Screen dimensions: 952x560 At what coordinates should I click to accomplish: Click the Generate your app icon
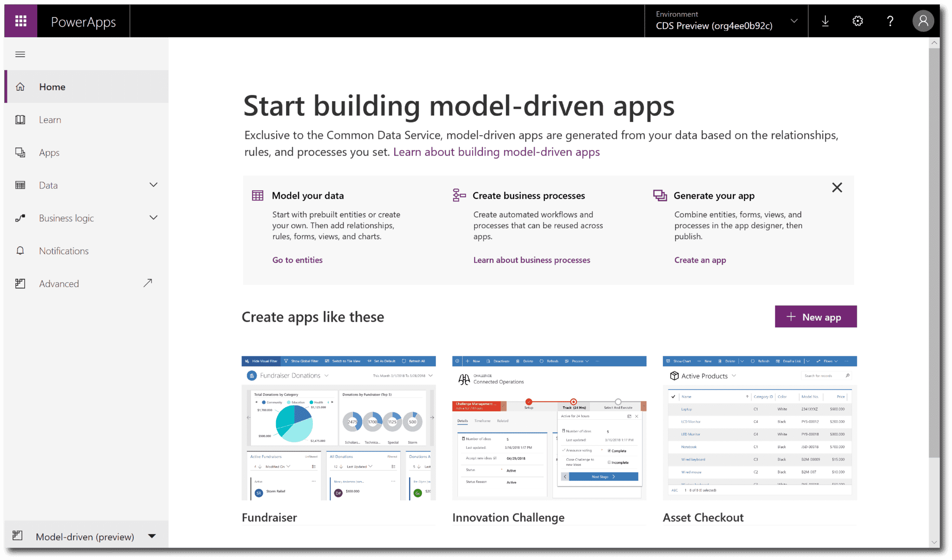click(660, 195)
